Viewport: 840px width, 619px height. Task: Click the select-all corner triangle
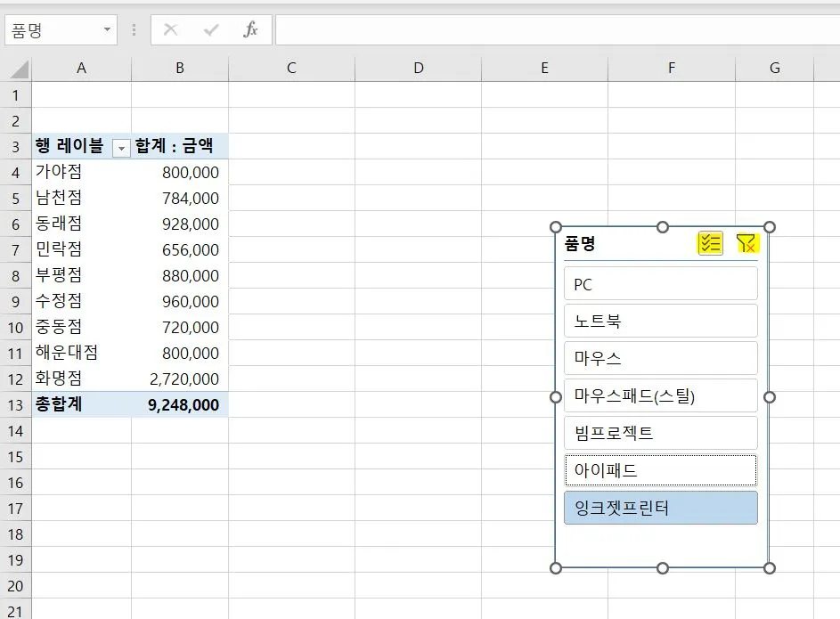20,70
